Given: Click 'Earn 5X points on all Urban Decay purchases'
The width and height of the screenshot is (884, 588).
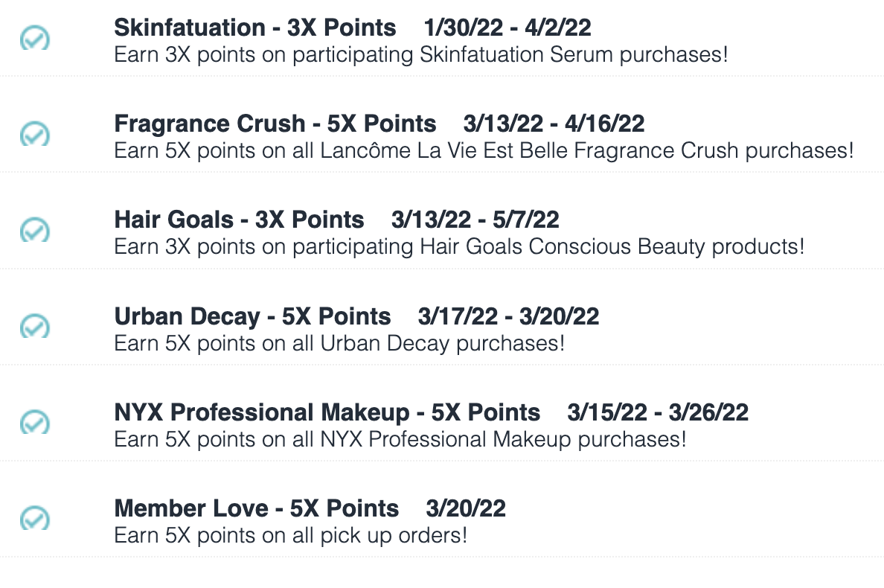Looking at the screenshot, I should coord(339,343).
